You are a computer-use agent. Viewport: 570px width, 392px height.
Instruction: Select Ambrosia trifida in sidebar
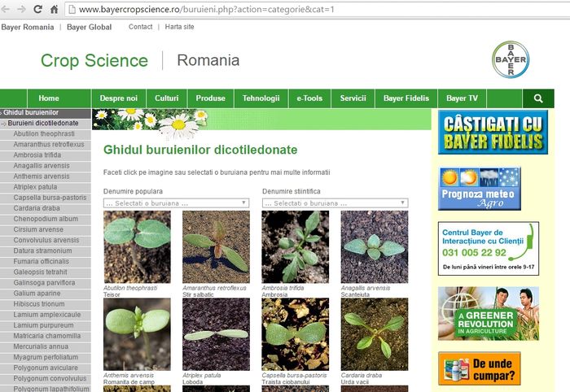tap(46, 155)
